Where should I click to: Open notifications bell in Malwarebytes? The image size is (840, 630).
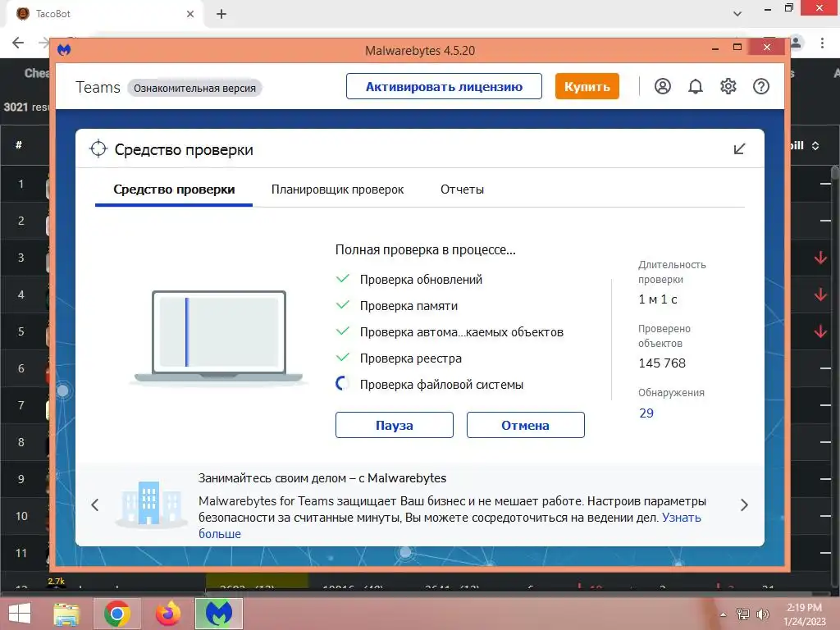[696, 86]
